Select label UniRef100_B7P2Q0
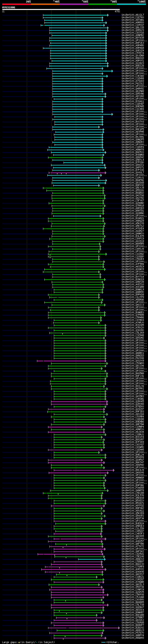148x644 pixels. click(x=133, y=163)
